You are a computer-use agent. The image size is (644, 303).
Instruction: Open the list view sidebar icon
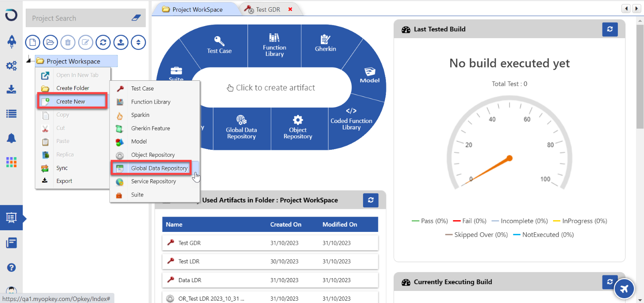tap(11, 114)
